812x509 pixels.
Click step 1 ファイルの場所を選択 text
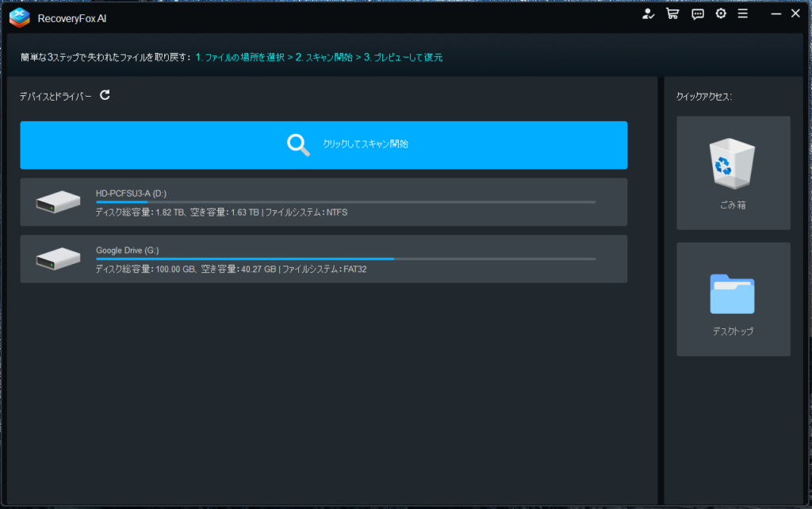click(239, 58)
